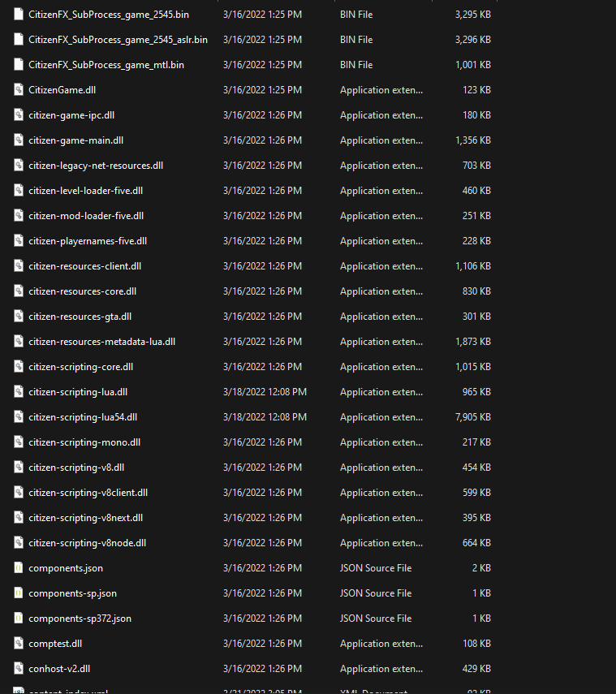Image resolution: width=616 pixels, height=694 pixels.
Task: Select the citizen-scripting-core.dll file name
Action: (x=81, y=367)
